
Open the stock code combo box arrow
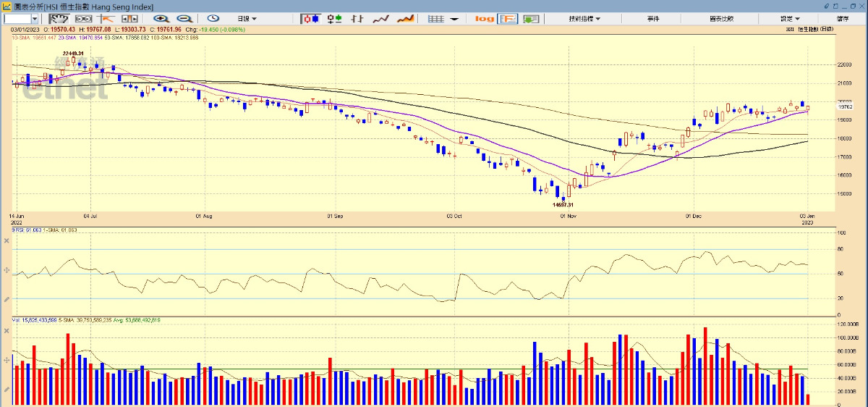(x=35, y=19)
